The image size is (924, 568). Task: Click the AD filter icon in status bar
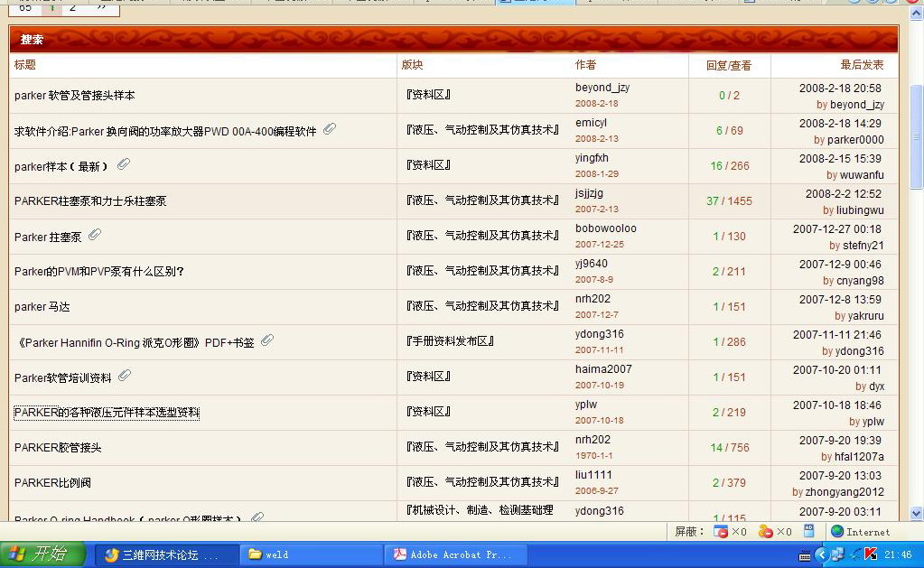coord(809,531)
